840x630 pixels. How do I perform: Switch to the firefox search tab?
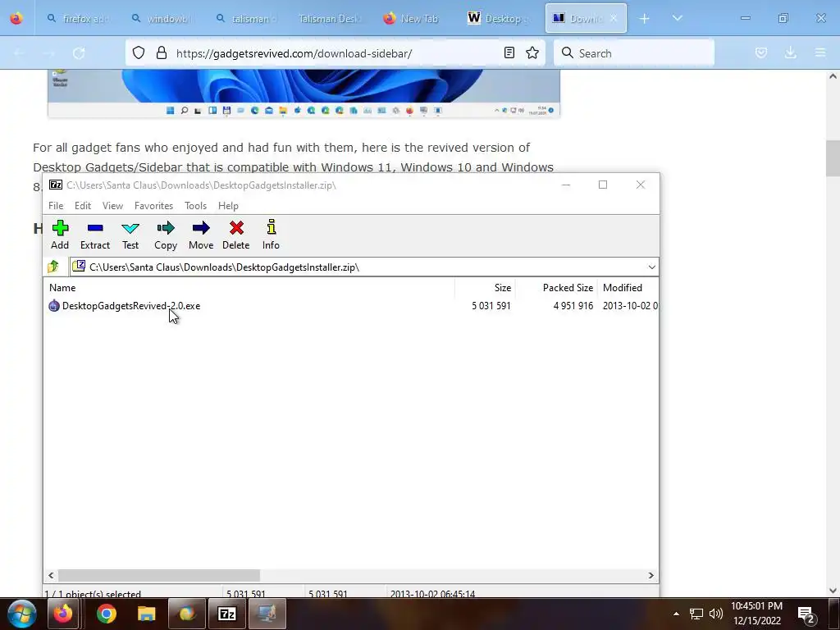pyautogui.click(x=77, y=19)
